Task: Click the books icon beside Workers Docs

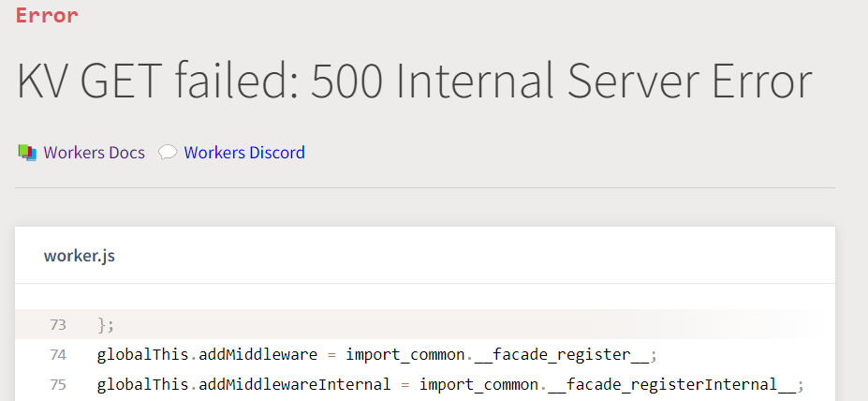Action: tap(27, 152)
